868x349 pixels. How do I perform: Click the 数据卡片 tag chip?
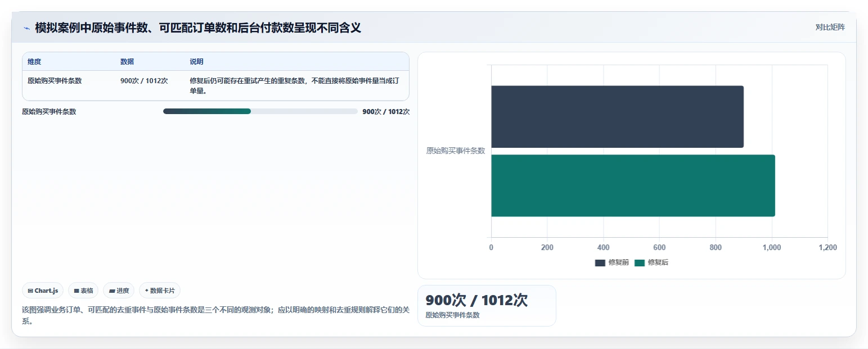[x=160, y=291]
